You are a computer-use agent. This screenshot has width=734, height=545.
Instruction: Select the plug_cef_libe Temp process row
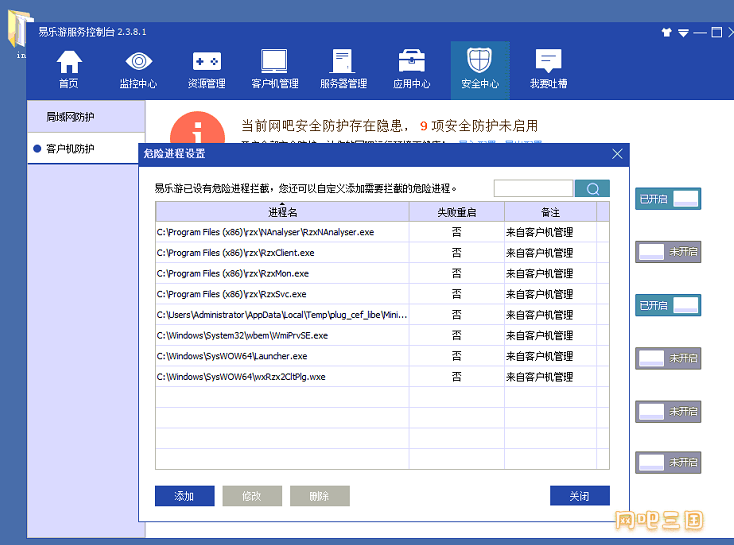point(382,315)
